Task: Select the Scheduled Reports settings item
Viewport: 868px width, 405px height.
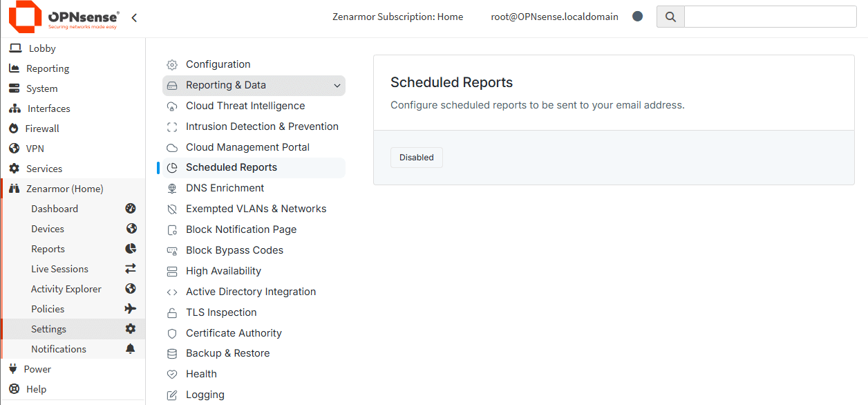Action: [254, 167]
